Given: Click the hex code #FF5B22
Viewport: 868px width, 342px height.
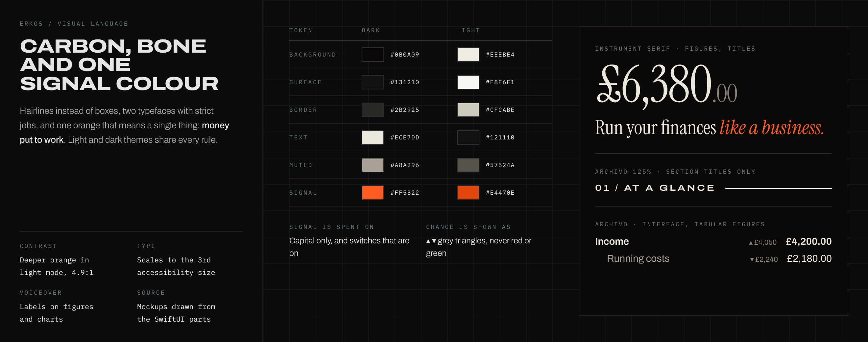Looking at the screenshot, I should [405, 193].
